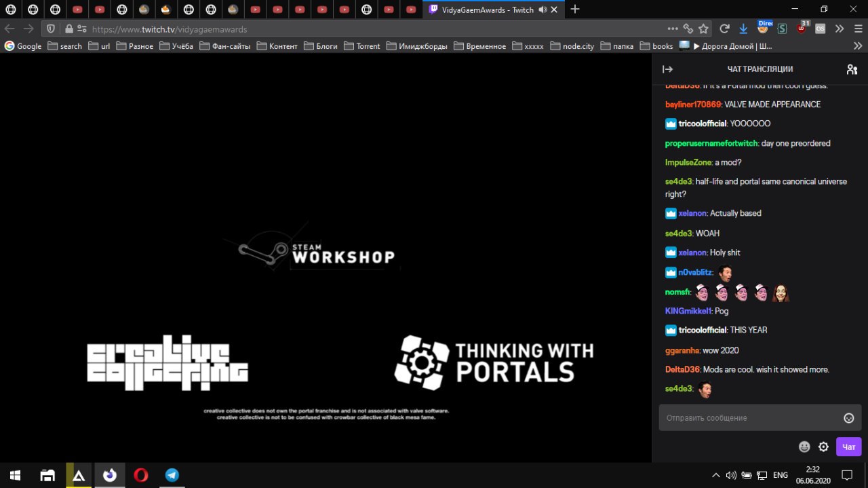The height and width of the screenshot is (488, 868).
Task: Select the twitch.tv URL in address bar
Action: [x=170, y=30]
